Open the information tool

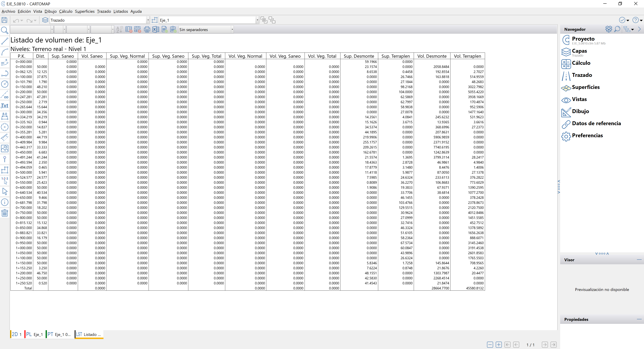5,202
